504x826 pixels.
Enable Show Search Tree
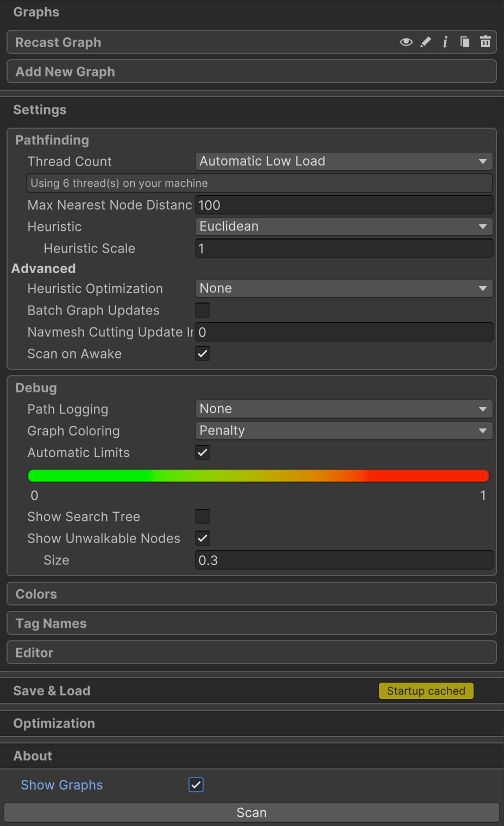(x=202, y=516)
